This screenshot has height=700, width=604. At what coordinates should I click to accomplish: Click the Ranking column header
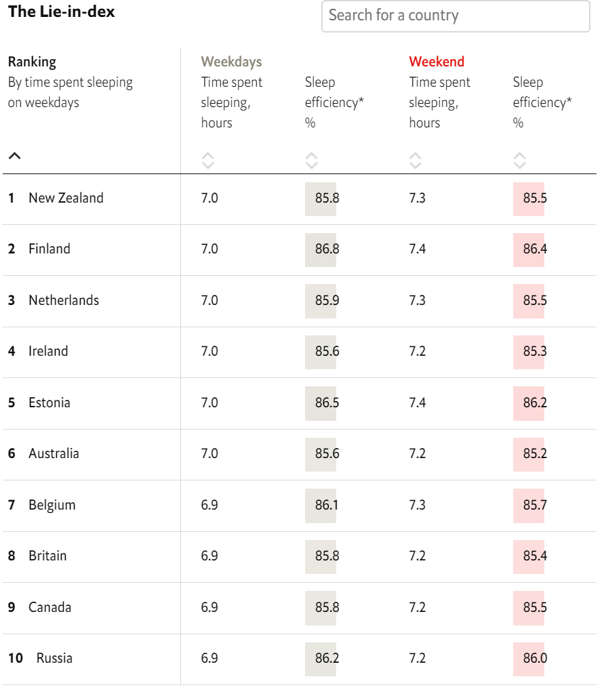coord(32,62)
